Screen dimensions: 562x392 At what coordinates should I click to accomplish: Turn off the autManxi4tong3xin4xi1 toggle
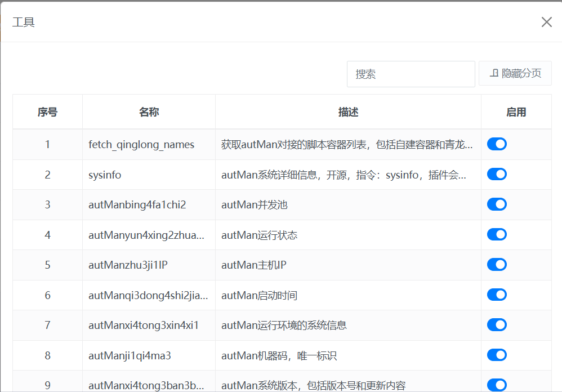click(x=497, y=325)
